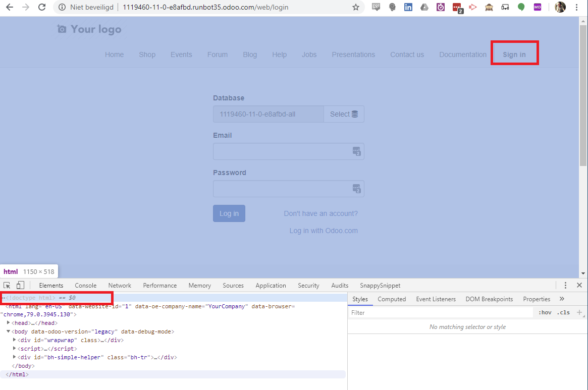Open the CSS checker extension icon
Viewport: 588px width, 390px height.
click(x=376, y=7)
